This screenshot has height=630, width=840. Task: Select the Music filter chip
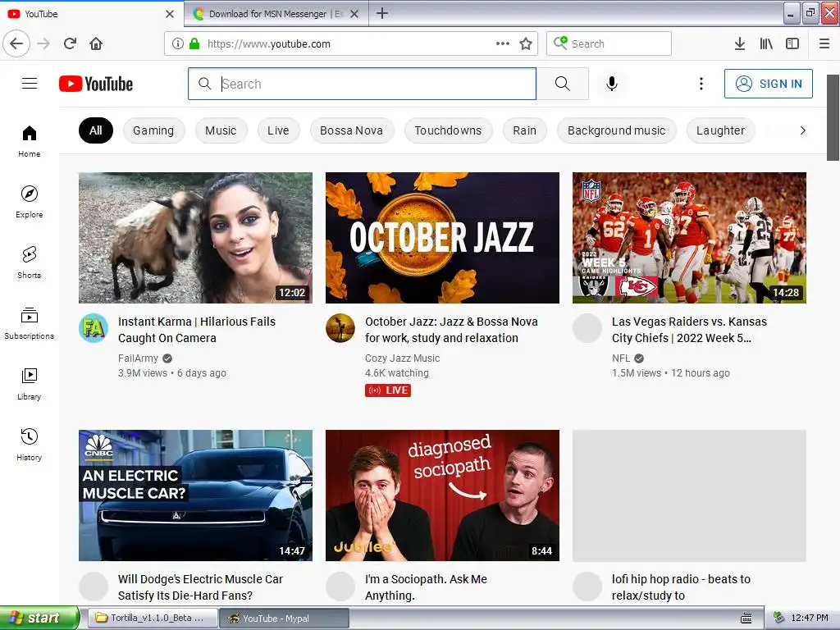pos(221,130)
